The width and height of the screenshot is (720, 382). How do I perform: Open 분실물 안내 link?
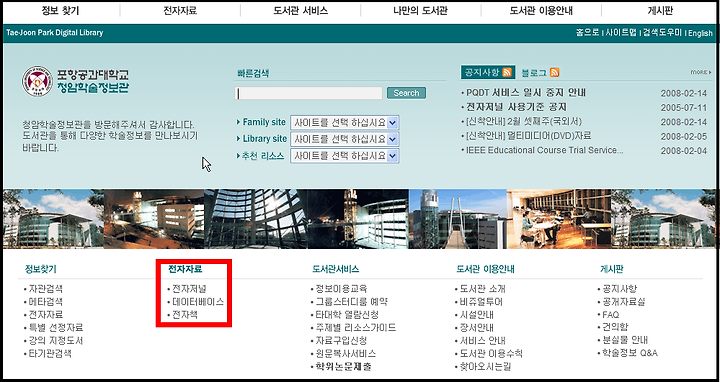click(625, 340)
